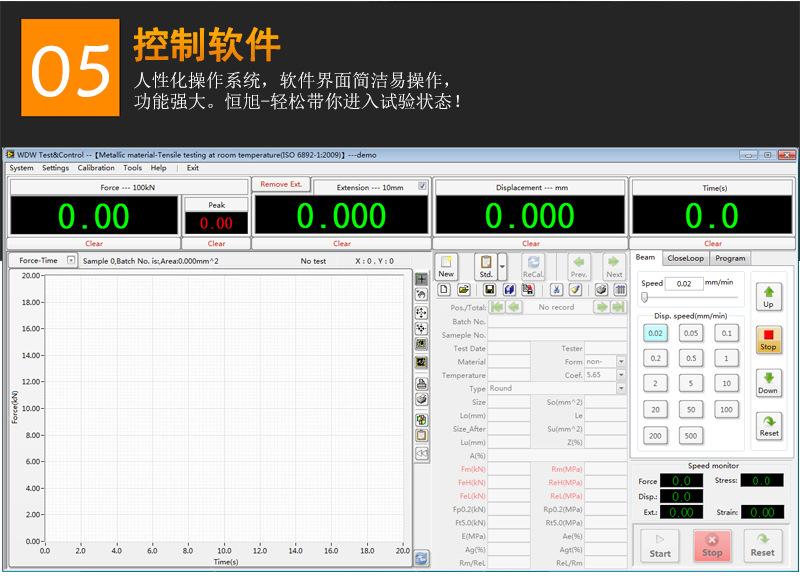Save record with the floppy disk icon
Screen dimensions: 800x588
[x=489, y=290]
